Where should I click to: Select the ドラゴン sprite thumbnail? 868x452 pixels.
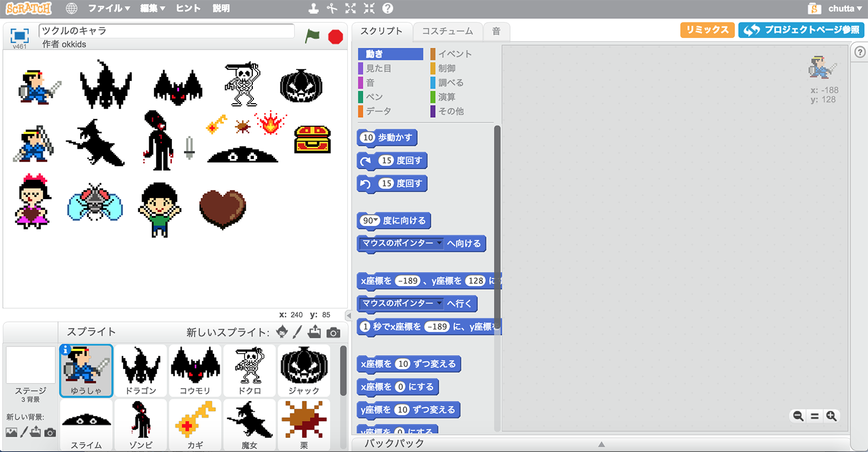tap(141, 371)
